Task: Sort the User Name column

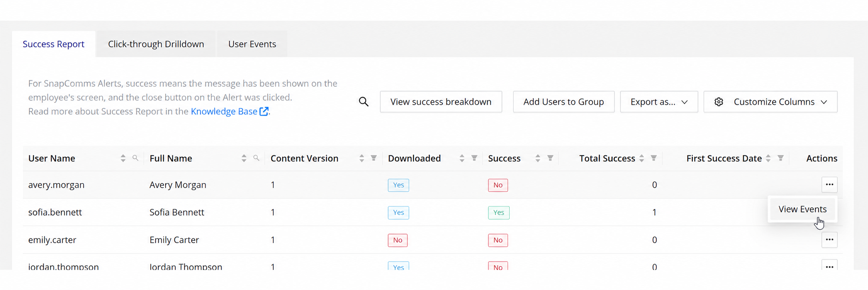Action: tap(123, 158)
